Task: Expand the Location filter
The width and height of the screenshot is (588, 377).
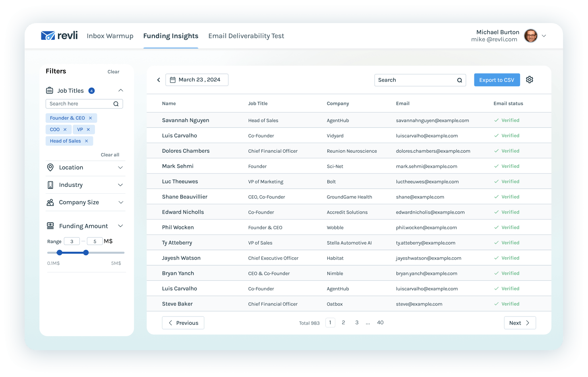Action: pos(121,167)
